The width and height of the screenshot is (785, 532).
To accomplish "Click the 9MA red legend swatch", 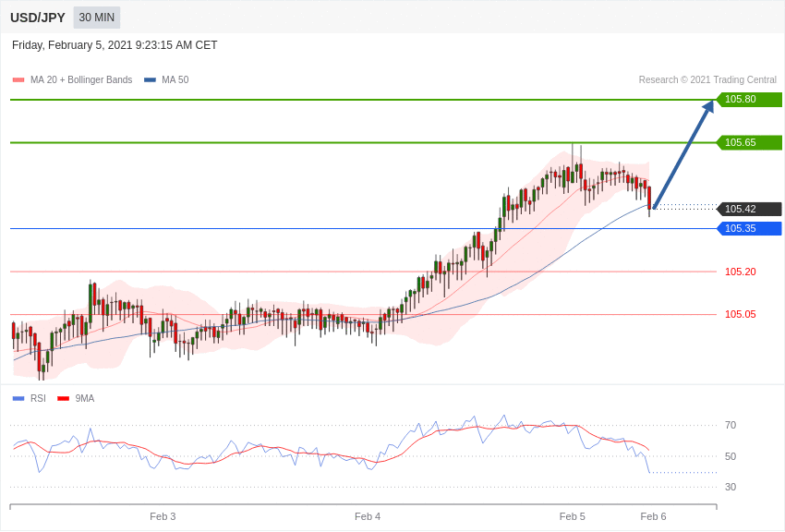I will coord(63,399).
